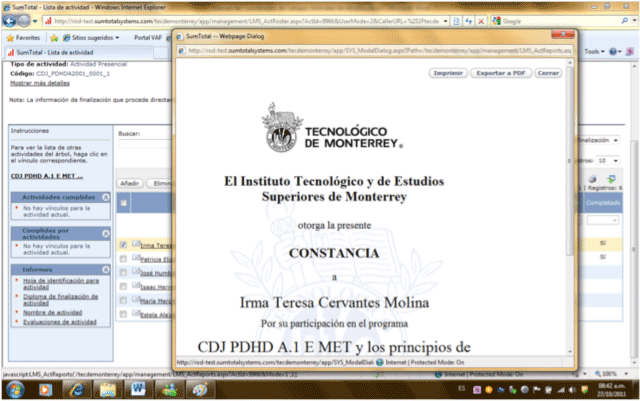Image resolution: width=640 pixels, height=401 pixels.
Task: Open the Evaluaciones de actividad report link
Action: [x=60, y=322]
